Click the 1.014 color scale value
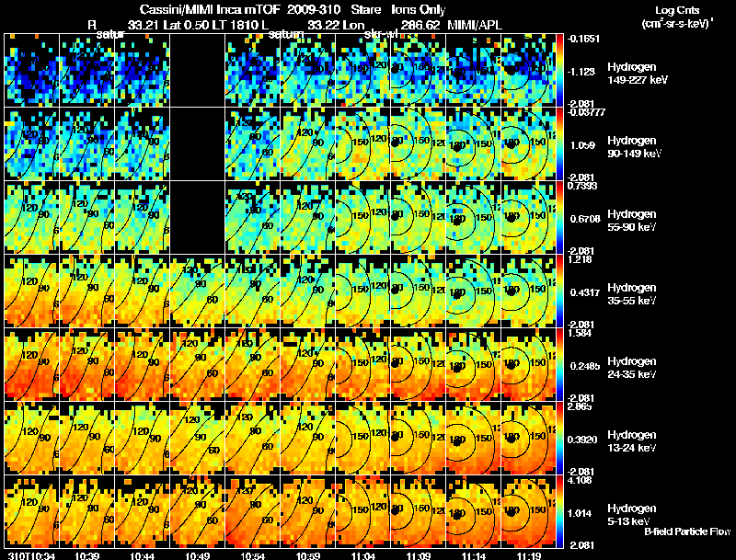736x560 pixels. pyautogui.click(x=580, y=514)
